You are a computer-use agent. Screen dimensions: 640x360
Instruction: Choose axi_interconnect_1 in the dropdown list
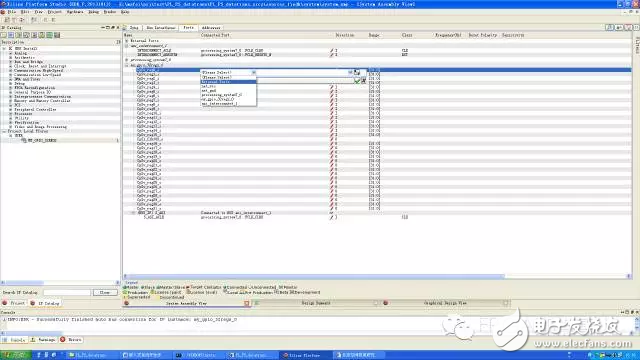coord(228,104)
